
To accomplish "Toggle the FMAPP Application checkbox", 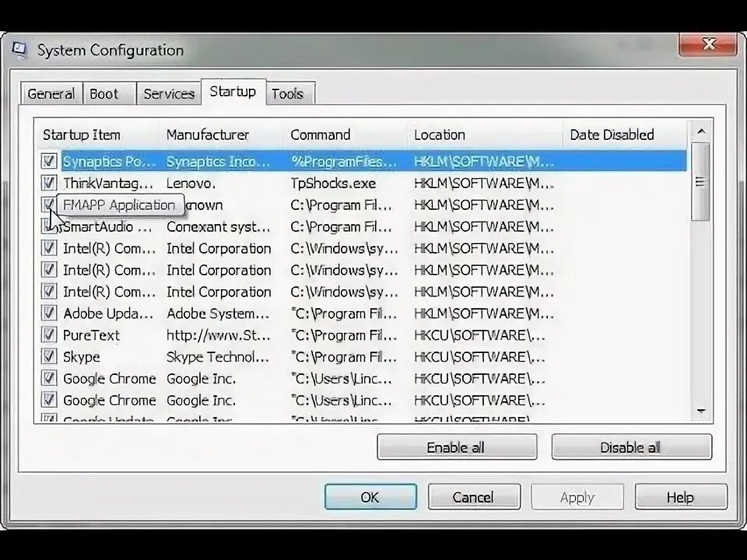I will point(48,205).
